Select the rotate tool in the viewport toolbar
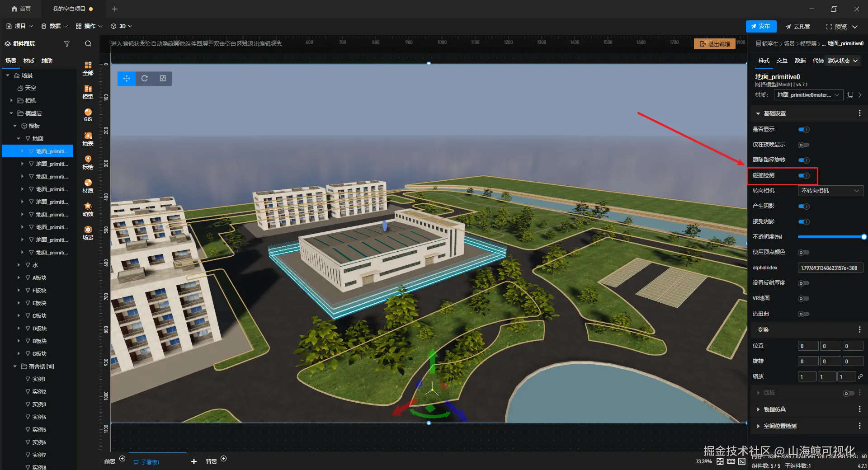 click(145, 78)
